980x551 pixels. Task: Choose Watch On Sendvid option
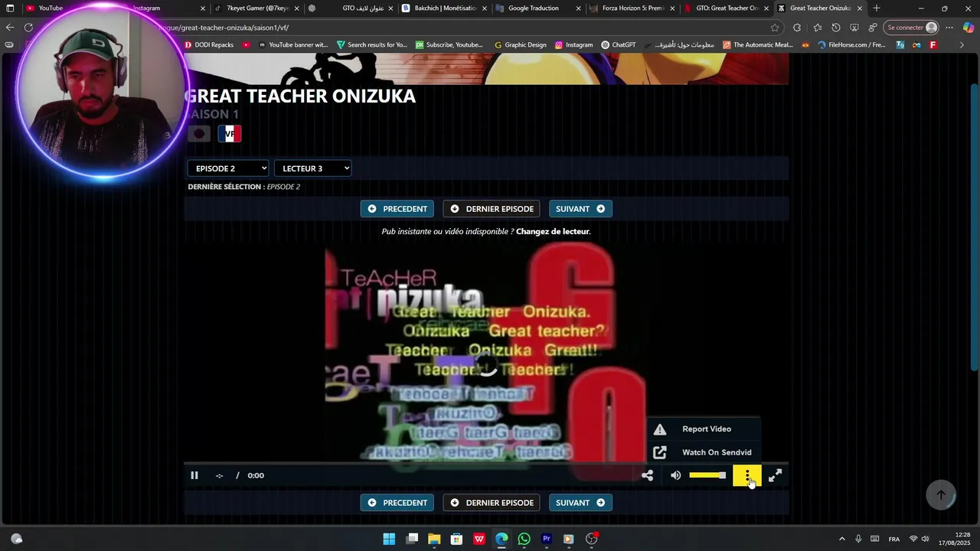704,452
